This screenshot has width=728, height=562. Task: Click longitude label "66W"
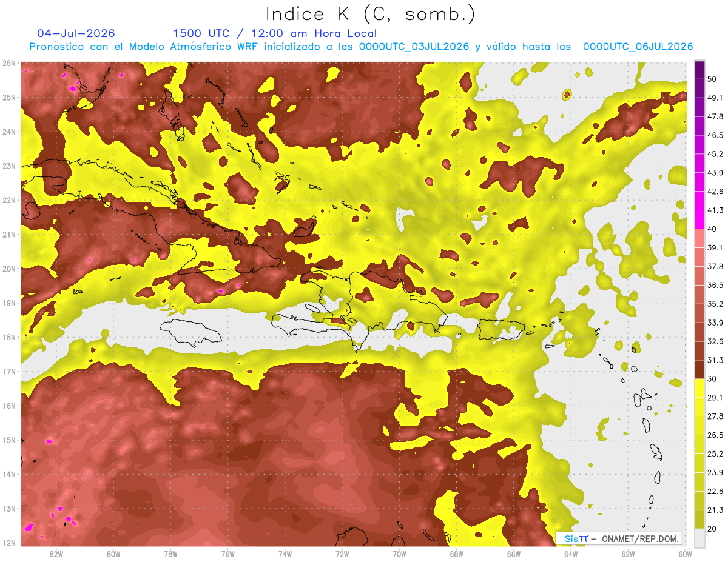[x=514, y=554]
